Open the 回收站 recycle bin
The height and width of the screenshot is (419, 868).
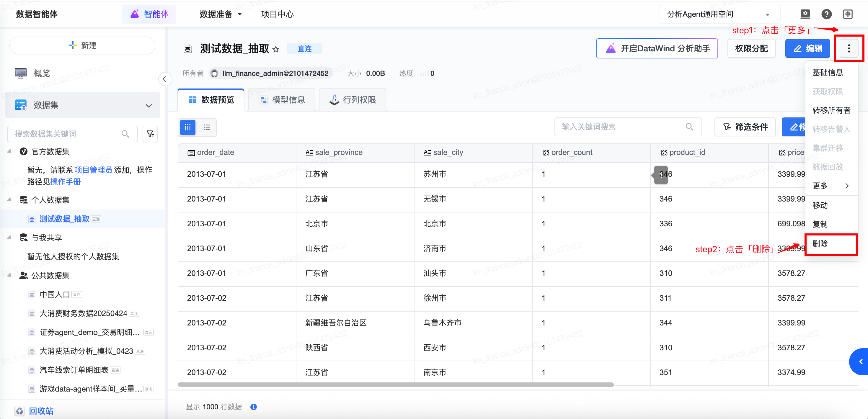point(41,411)
